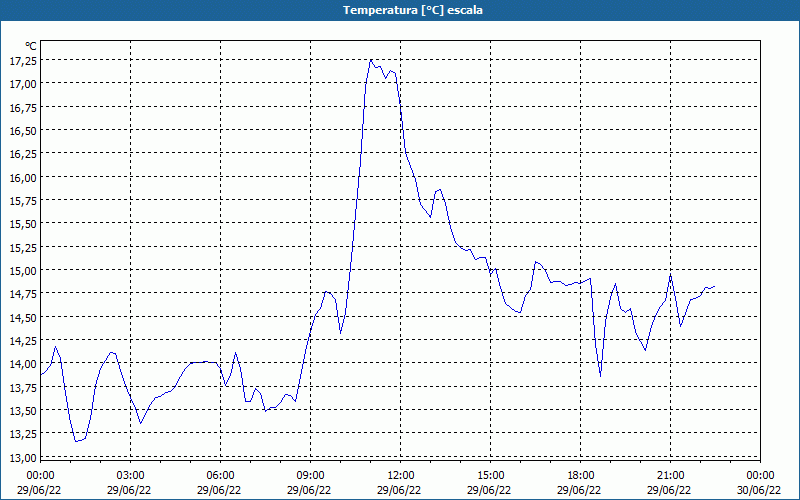Select the 14,25 y-axis label
This screenshot has height=500, width=800.
(23, 340)
